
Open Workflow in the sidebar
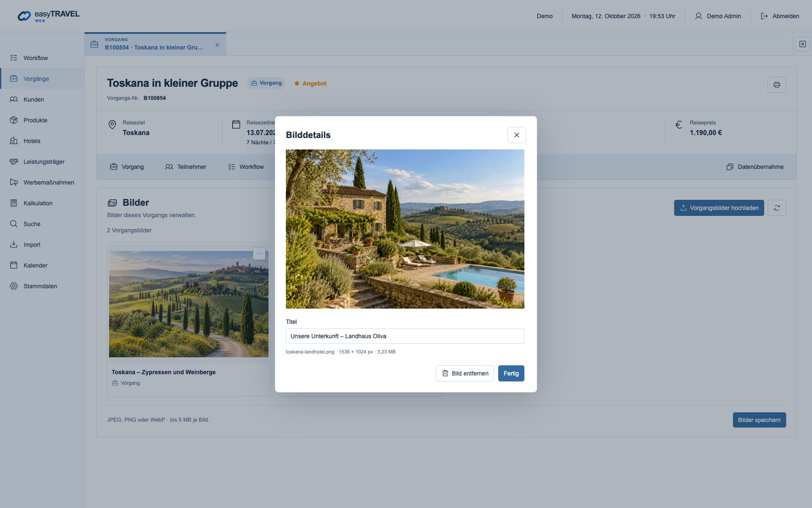42,58
